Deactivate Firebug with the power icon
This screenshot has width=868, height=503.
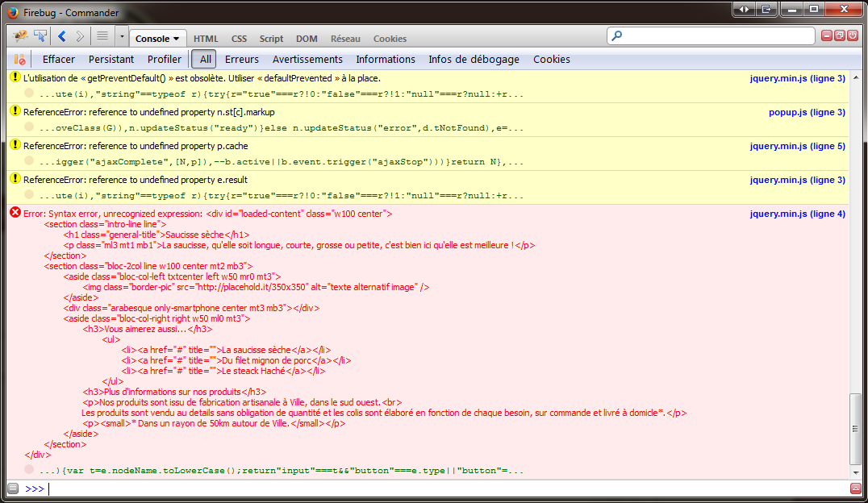pos(853,35)
